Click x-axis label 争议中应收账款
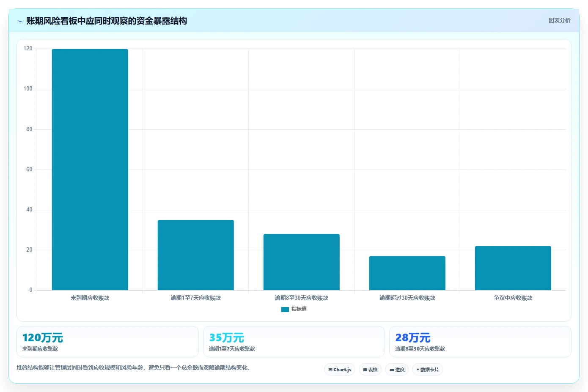 tap(513, 298)
